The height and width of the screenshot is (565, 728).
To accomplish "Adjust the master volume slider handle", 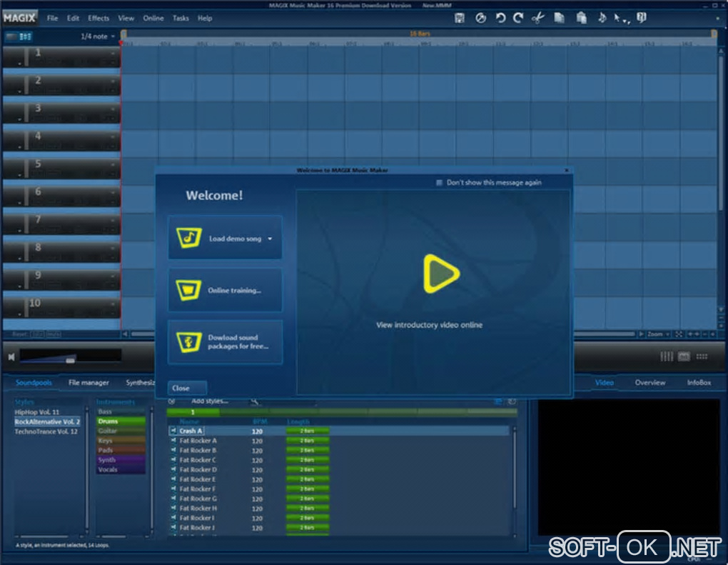I will [70, 360].
